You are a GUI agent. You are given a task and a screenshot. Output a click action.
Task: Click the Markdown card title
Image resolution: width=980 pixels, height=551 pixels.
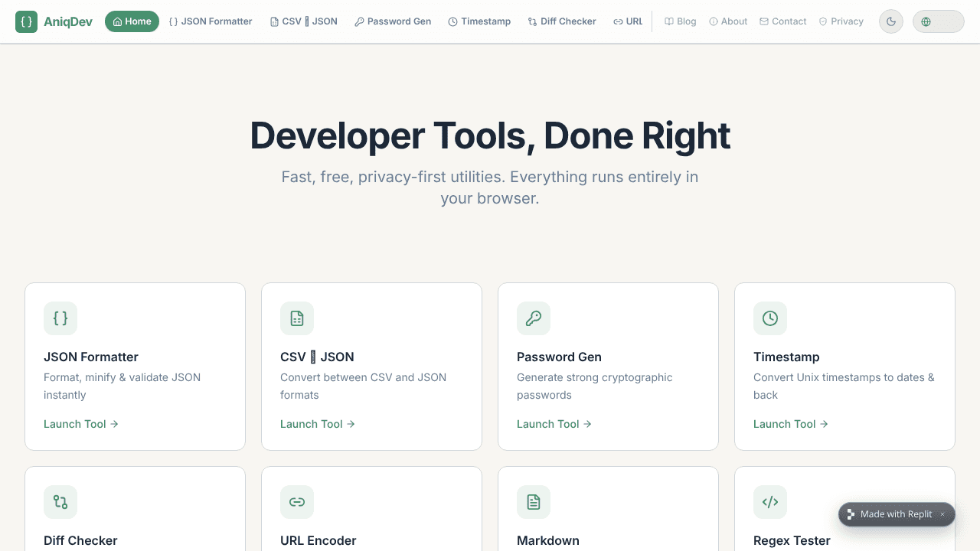(548, 540)
